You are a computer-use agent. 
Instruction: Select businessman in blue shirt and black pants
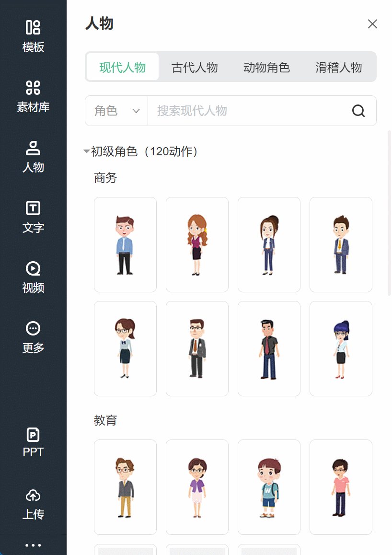coord(125,244)
